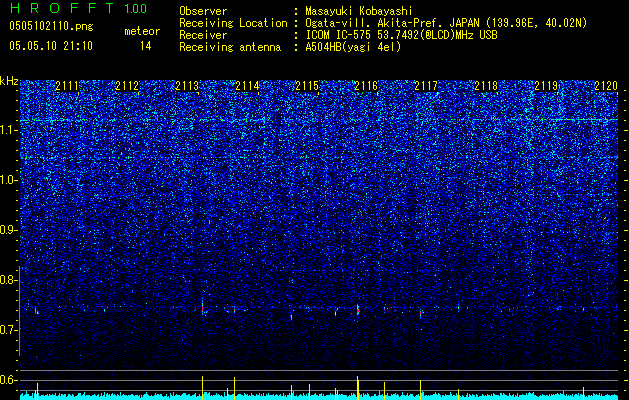Click the Receiver label

[203, 35]
